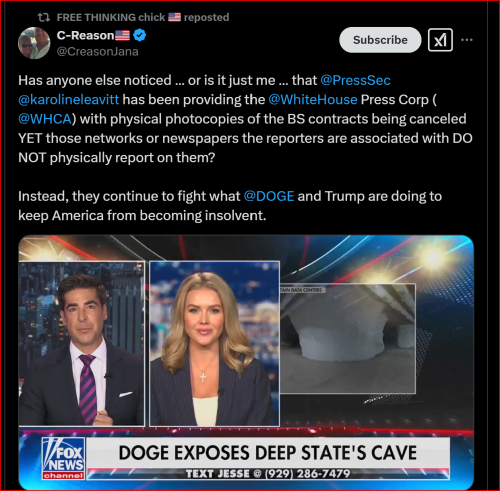Open the @WHCA mention link

[x=45, y=119]
